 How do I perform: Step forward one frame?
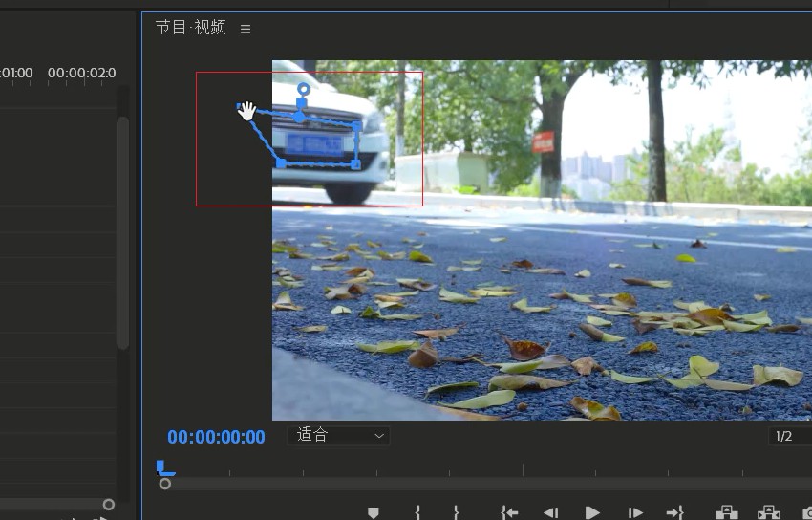click(x=635, y=512)
